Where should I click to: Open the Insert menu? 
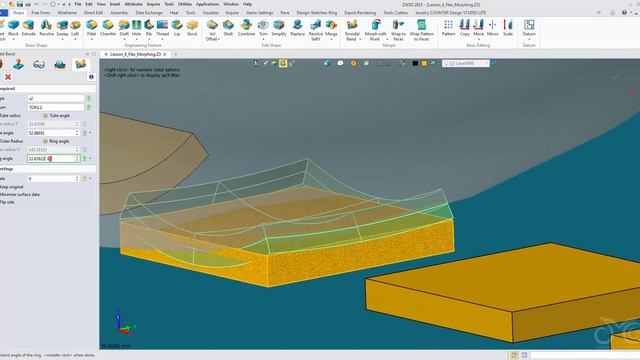pos(115,4)
